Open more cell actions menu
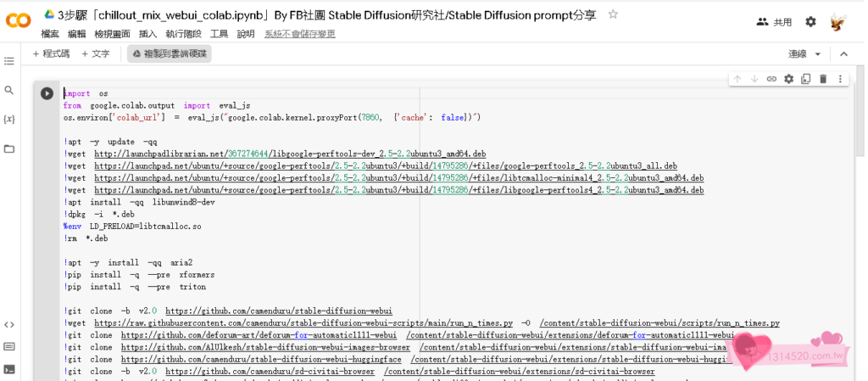This screenshot has height=381, width=868. [x=840, y=79]
